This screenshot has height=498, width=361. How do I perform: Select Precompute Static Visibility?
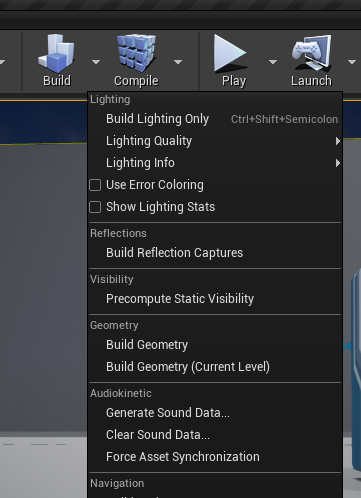(x=215, y=299)
